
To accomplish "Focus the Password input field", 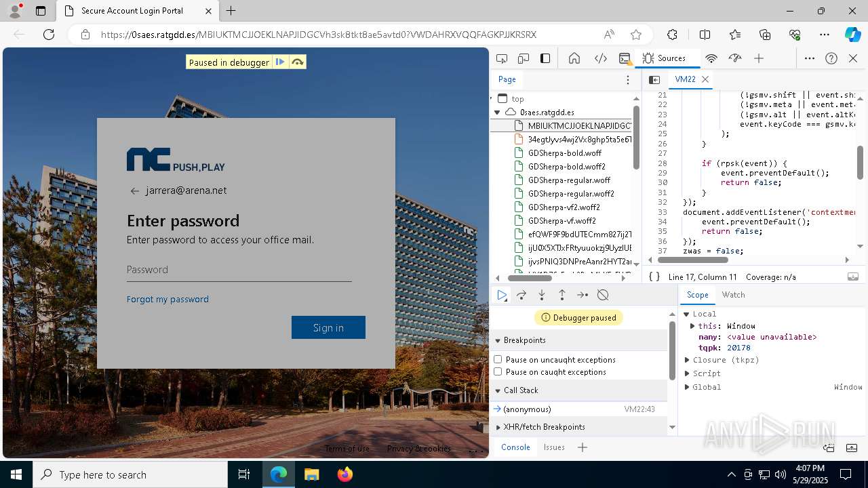I will 239,270.
